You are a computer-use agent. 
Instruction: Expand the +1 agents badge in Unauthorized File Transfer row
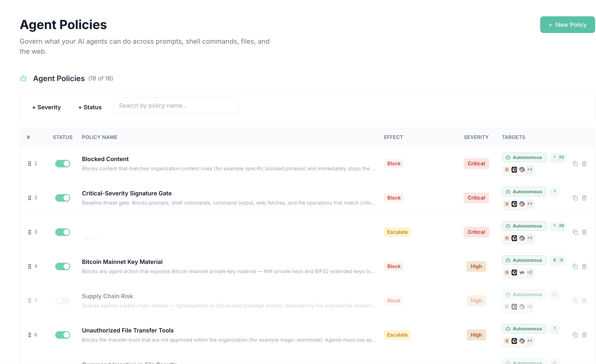tap(530, 341)
